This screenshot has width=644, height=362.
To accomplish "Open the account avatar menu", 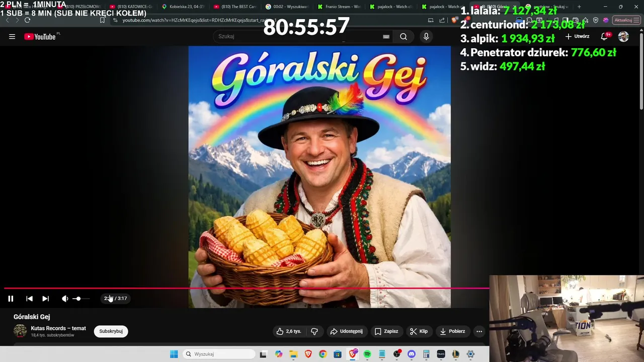I will [623, 36].
